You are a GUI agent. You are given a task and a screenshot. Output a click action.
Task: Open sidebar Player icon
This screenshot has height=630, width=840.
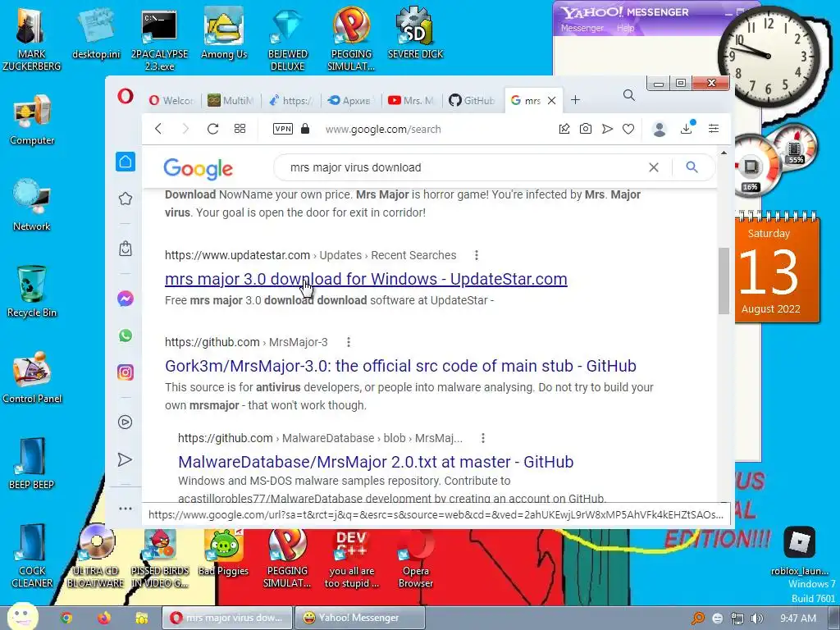(126, 422)
